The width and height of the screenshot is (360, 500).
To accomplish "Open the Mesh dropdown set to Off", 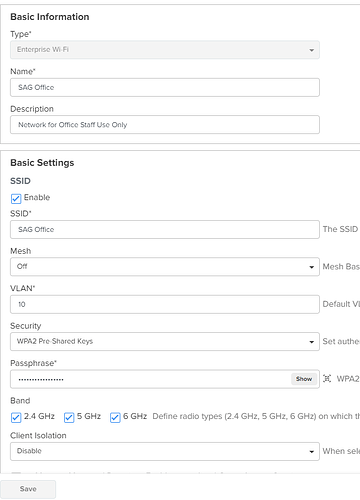I will [165, 267].
